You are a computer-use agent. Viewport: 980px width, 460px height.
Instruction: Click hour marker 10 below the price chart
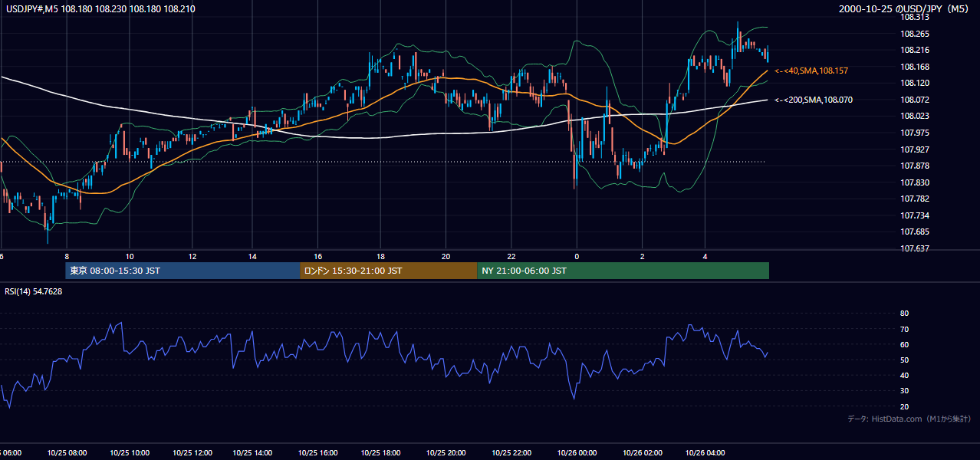[x=130, y=257]
